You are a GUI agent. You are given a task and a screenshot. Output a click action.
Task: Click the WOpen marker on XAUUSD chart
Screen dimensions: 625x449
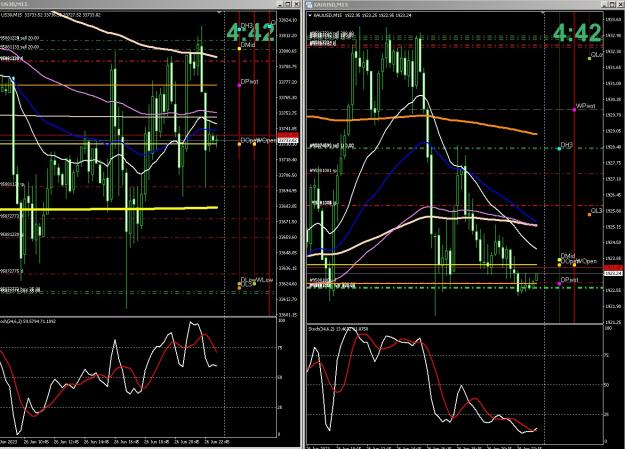[x=574, y=265]
